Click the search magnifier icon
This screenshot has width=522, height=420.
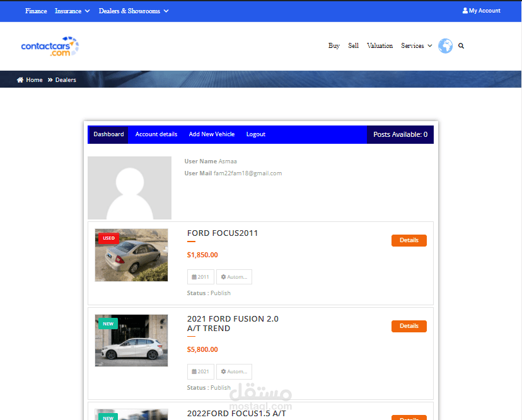pyautogui.click(x=461, y=45)
